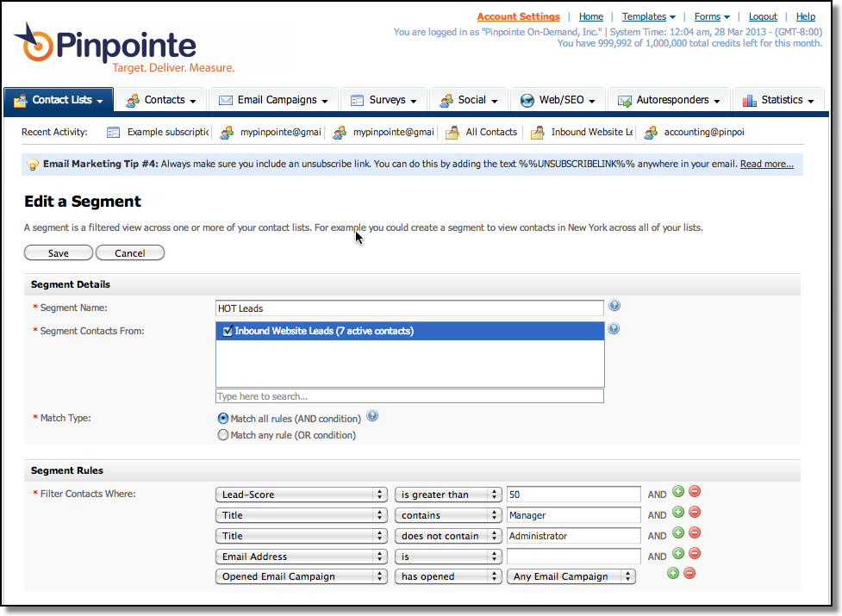Remove the Opened Email Campaign rule with red minus
The height and width of the screenshot is (616, 842).
pyautogui.click(x=689, y=572)
